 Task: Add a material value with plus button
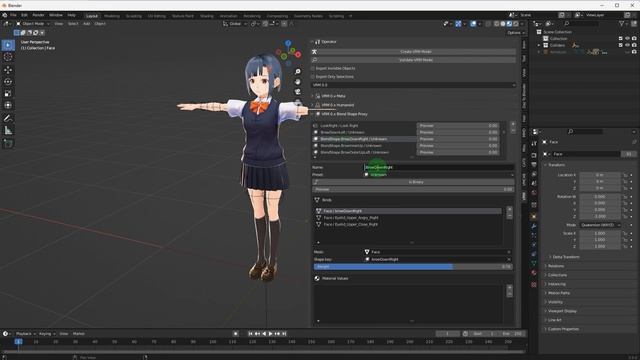click(509, 288)
